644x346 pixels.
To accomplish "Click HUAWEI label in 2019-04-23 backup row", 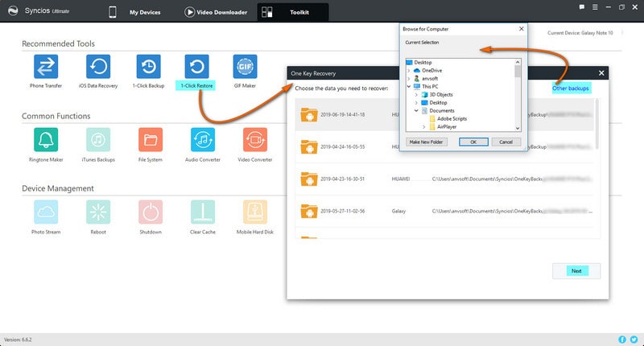I will click(400, 179).
